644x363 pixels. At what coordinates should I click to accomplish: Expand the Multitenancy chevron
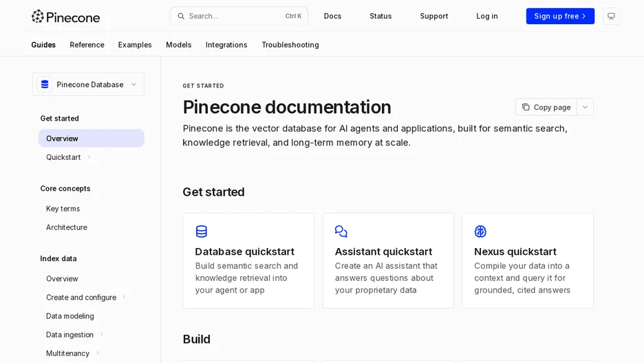(x=97, y=353)
